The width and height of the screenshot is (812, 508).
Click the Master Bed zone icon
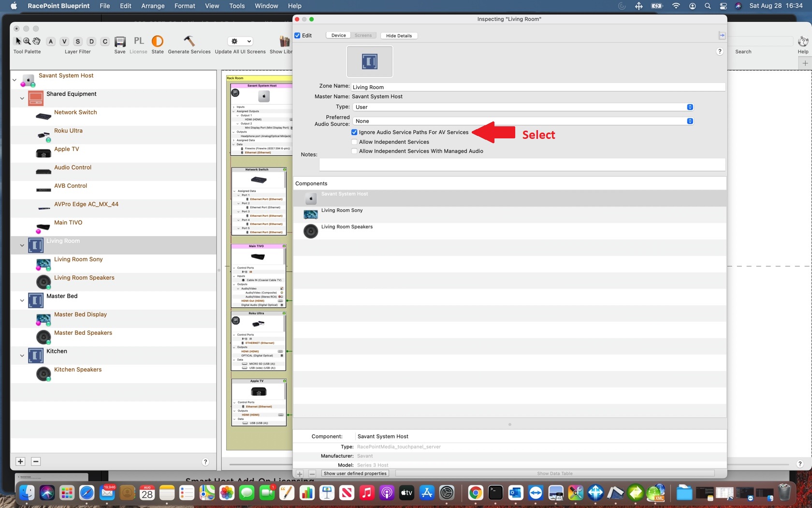tap(36, 300)
